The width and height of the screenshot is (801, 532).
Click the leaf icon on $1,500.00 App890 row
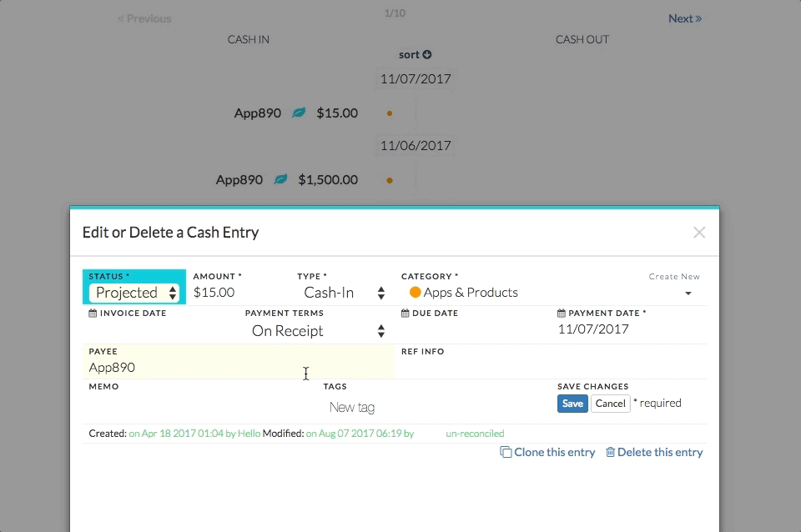coord(280,179)
